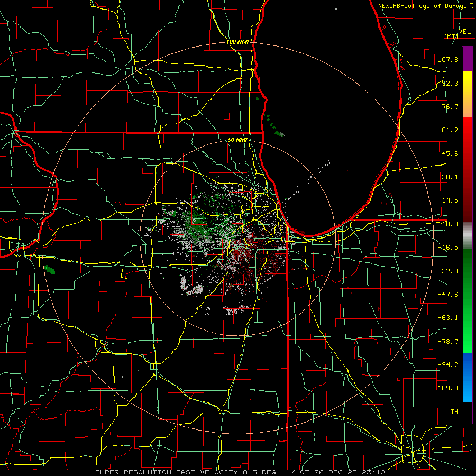
Task: Click the isolated green echo in western Illinois
Action: tap(49, 269)
